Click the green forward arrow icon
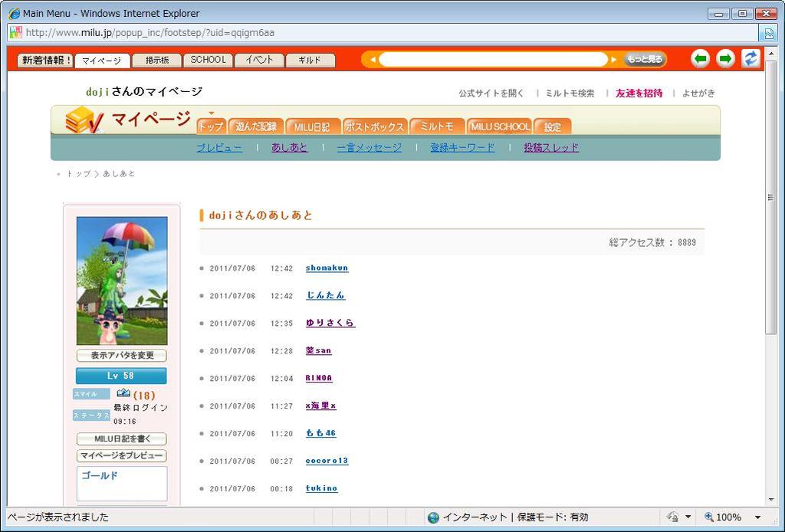The width and height of the screenshot is (785, 532). click(x=725, y=59)
